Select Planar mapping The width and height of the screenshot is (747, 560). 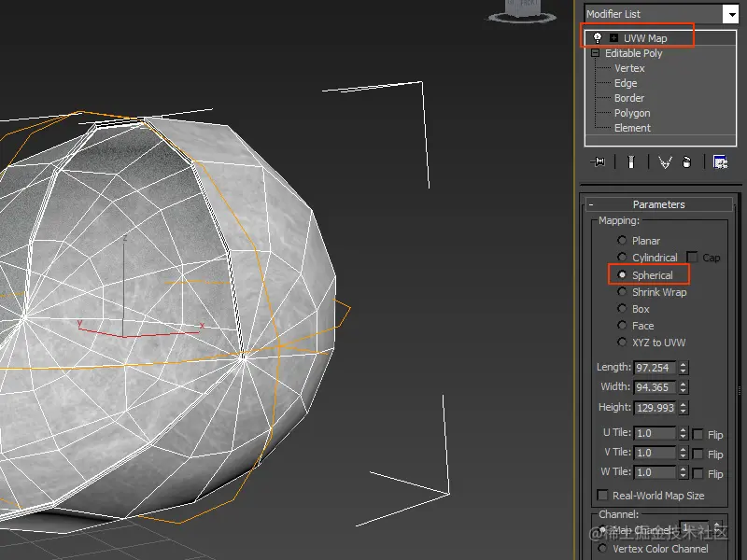coord(622,240)
